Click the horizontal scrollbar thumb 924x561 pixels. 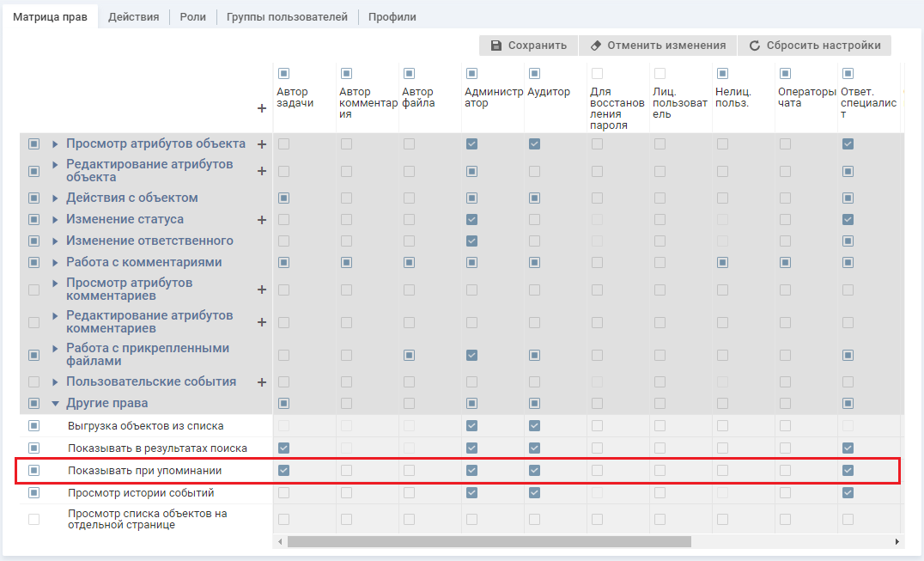tap(489, 542)
